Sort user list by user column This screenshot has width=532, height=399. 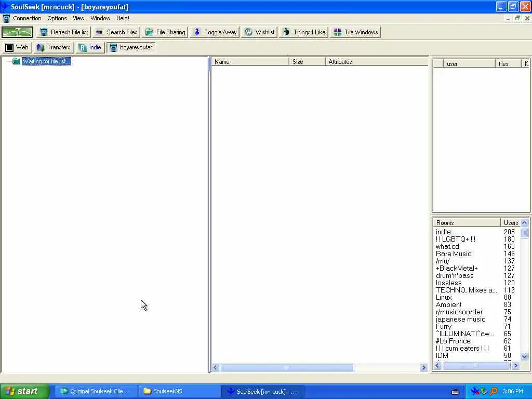click(469, 64)
